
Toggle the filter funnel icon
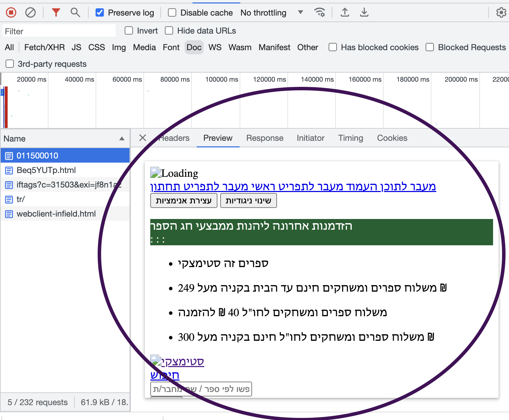(56, 12)
